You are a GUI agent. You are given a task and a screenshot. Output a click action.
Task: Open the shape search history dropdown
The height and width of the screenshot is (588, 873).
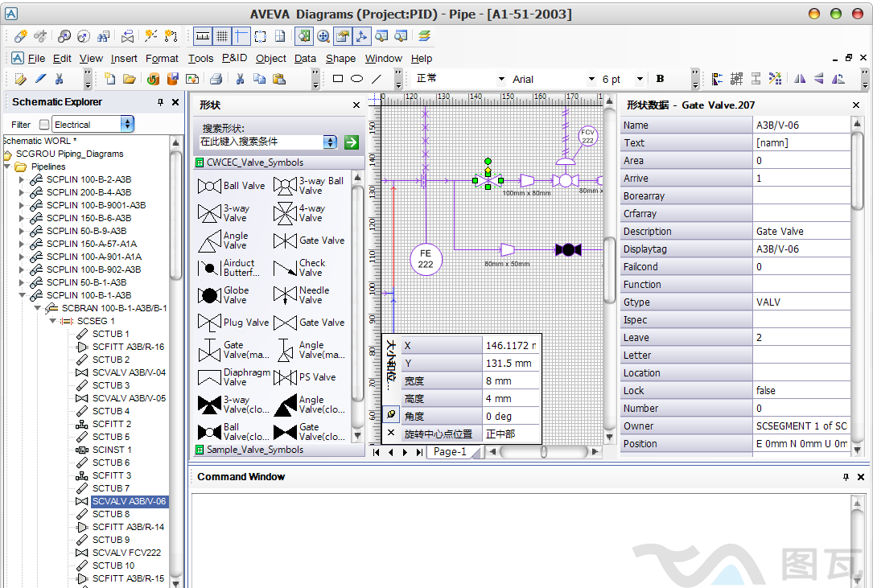330,142
